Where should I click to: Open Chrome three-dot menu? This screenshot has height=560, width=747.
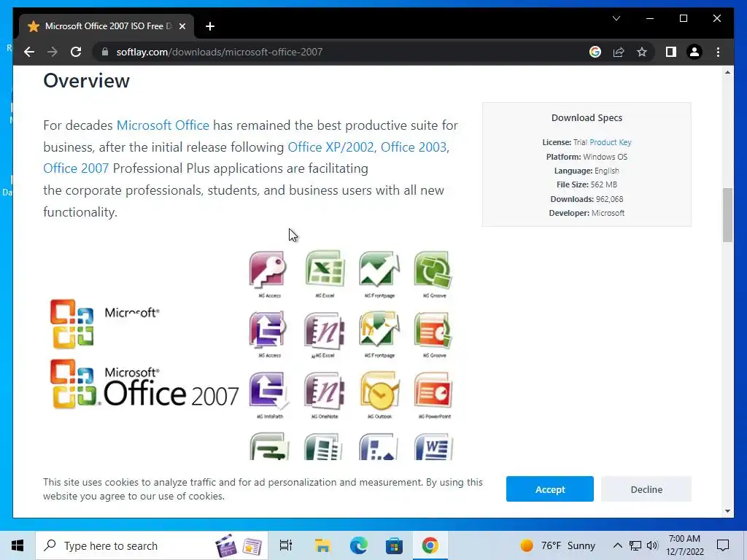point(718,52)
